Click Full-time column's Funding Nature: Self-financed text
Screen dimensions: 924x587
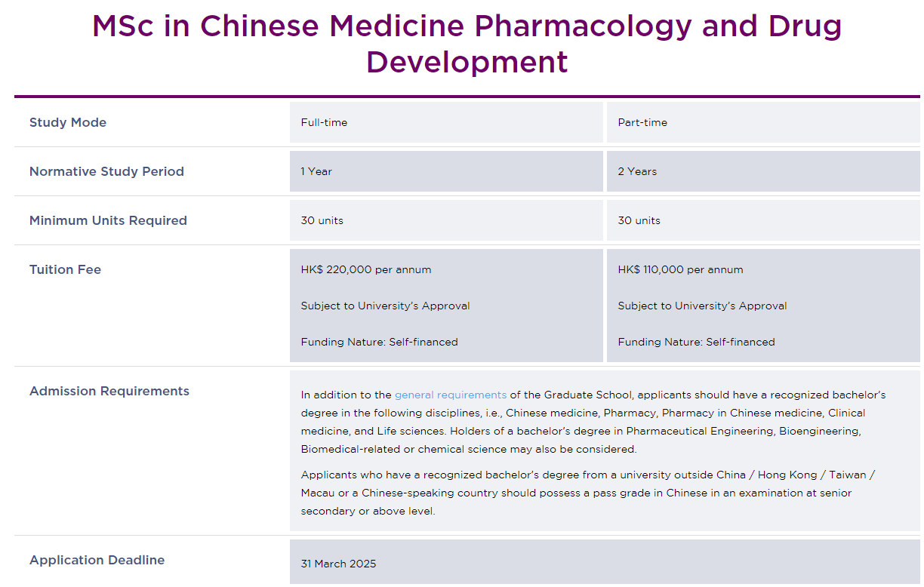pyautogui.click(x=379, y=342)
